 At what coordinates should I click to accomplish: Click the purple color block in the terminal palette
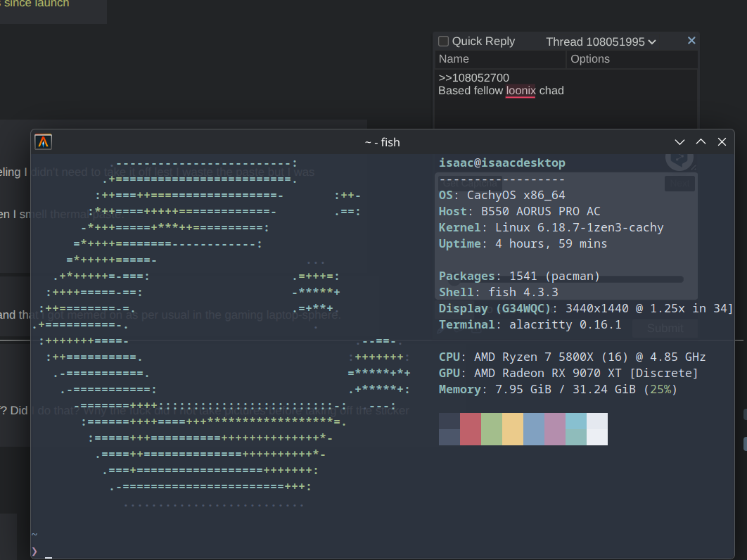[x=555, y=429]
